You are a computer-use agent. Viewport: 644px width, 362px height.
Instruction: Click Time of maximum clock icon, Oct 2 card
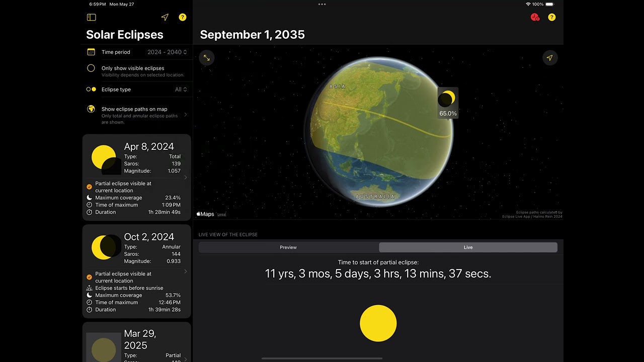coord(89,302)
